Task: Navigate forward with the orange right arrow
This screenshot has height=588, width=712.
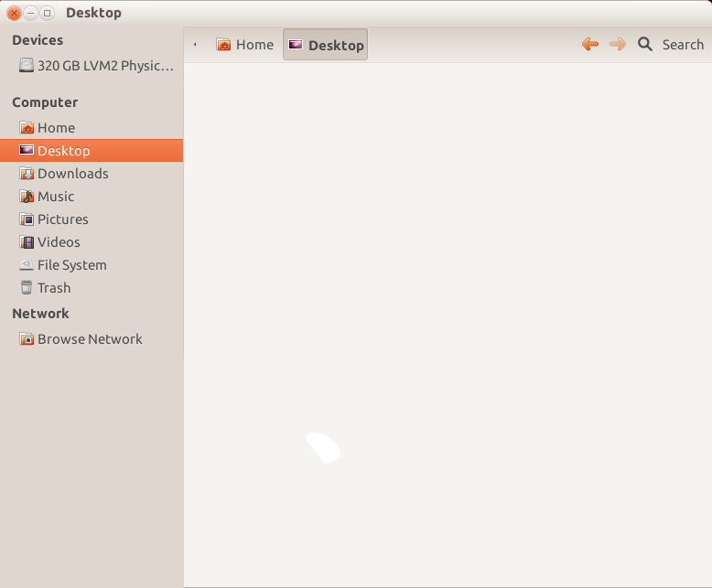Action: [x=618, y=44]
